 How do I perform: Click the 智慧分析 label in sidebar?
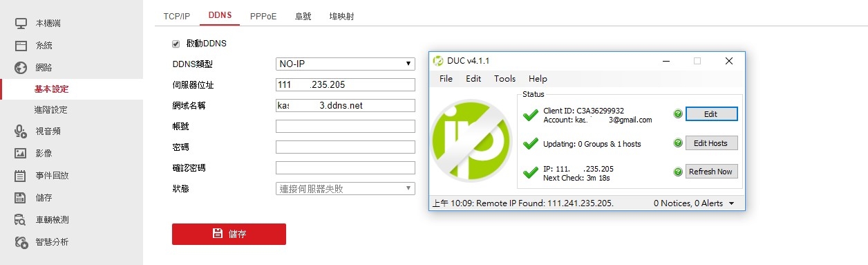52,242
